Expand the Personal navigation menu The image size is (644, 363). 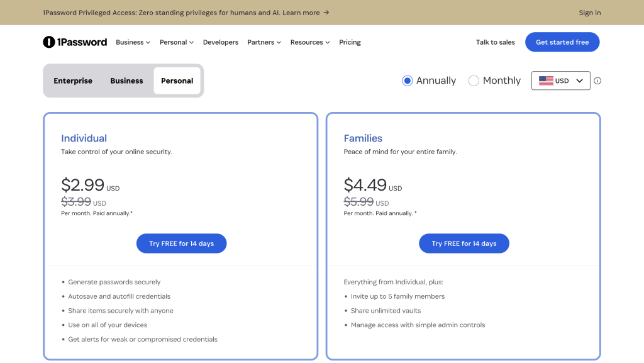coord(177,42)
